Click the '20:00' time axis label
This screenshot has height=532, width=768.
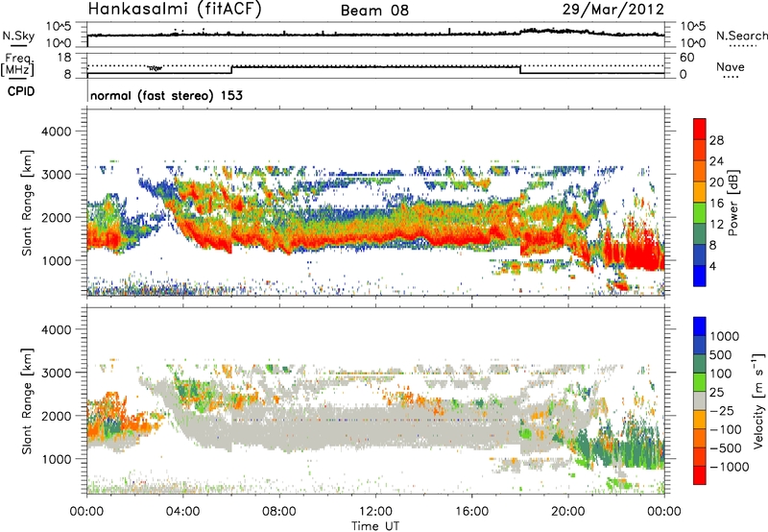[567, 512]
